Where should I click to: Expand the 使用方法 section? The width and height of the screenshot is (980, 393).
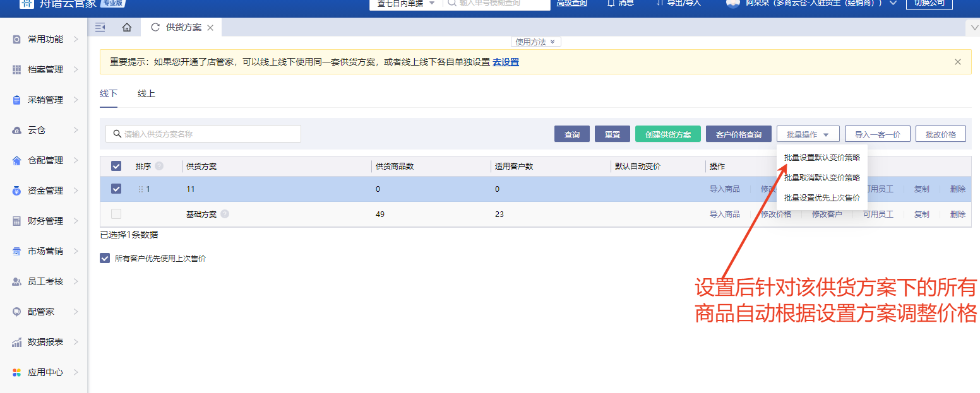[535, 42]
